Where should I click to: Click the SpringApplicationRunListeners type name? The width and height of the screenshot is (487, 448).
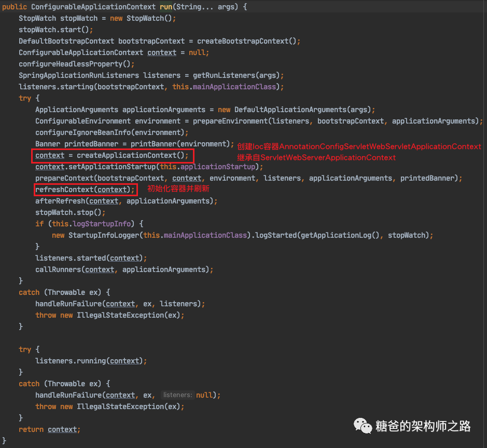coord(79,75)
